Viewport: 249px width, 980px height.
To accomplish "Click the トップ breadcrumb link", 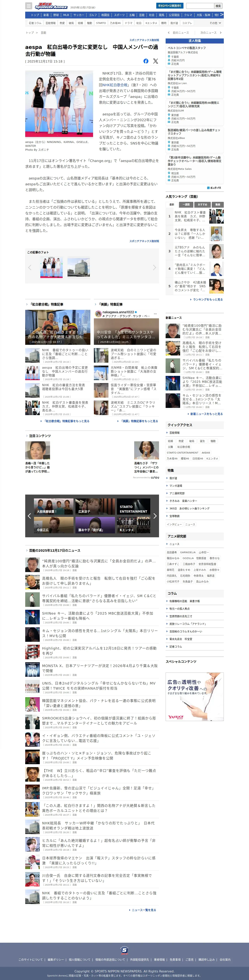I will click(30, 33).
